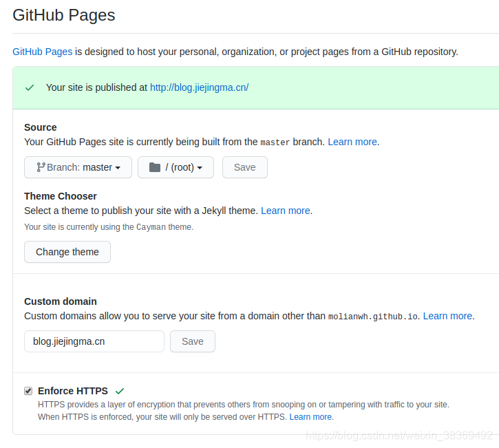Click green checkmark next to Enforce HTTPS
The height and width of the screenshot is (448, 499).
coord(120,391)
